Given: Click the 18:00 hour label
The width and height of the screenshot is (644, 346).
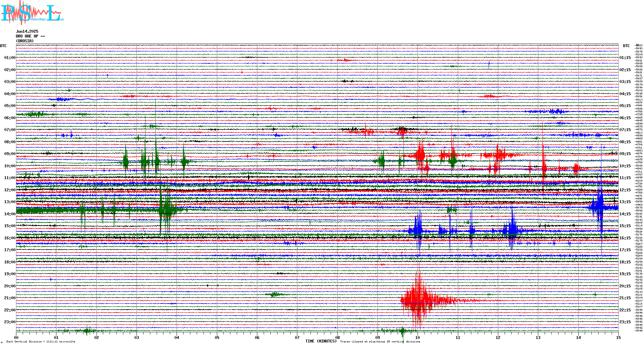Looking at the screenshot, I should click(10, 262).
